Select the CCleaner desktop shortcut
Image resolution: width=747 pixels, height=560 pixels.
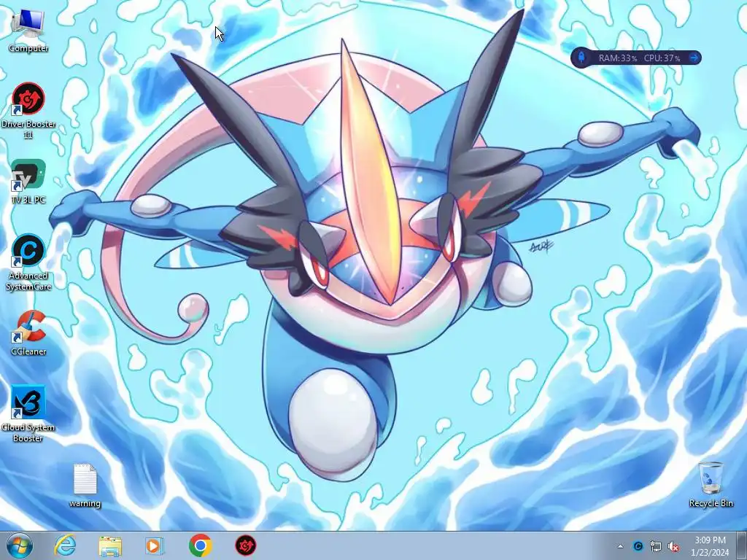[28, 332]
